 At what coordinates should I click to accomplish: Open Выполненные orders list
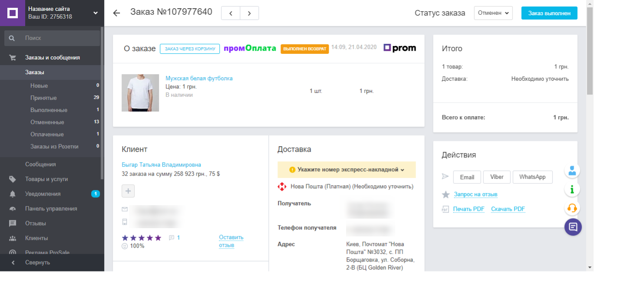click(49, 110)
